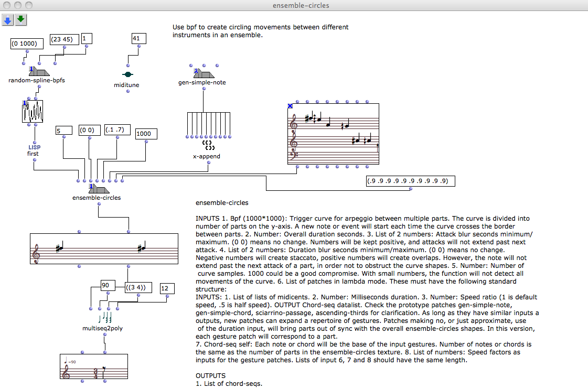Click the time signature box ((3 4))
The width and height of the screenshot is (588, 389).
tap(139, 287)
